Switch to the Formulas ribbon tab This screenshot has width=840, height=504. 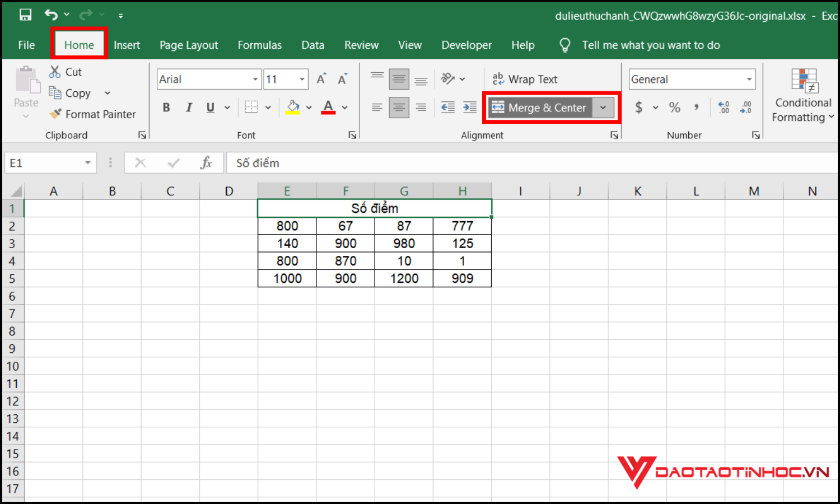click(259, 45)
